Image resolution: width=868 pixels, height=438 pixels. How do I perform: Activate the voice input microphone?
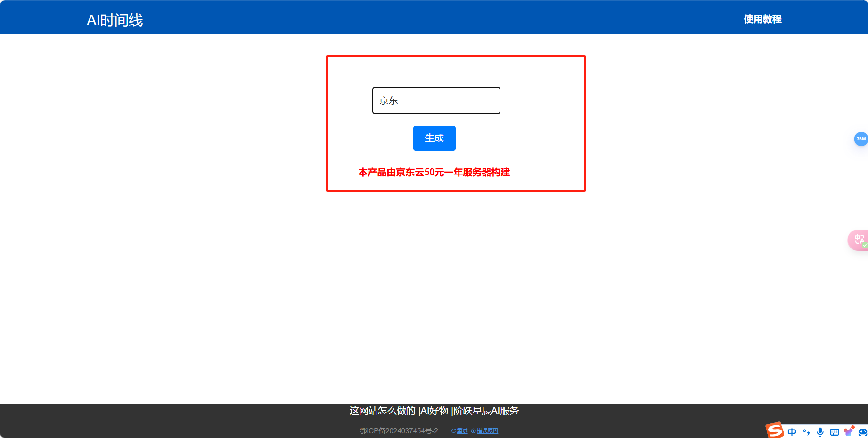tap(820, 431)
